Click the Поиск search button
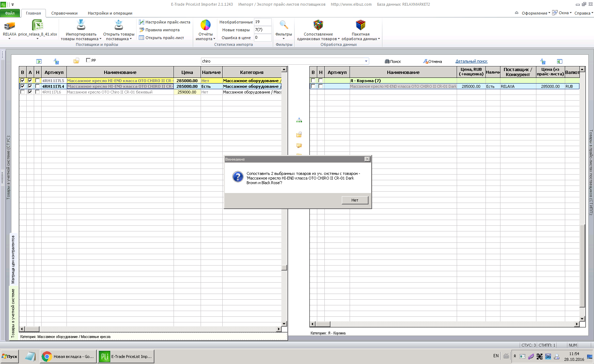Image resolution: width=594 pixels, height=364 pixels. point(393,61)
